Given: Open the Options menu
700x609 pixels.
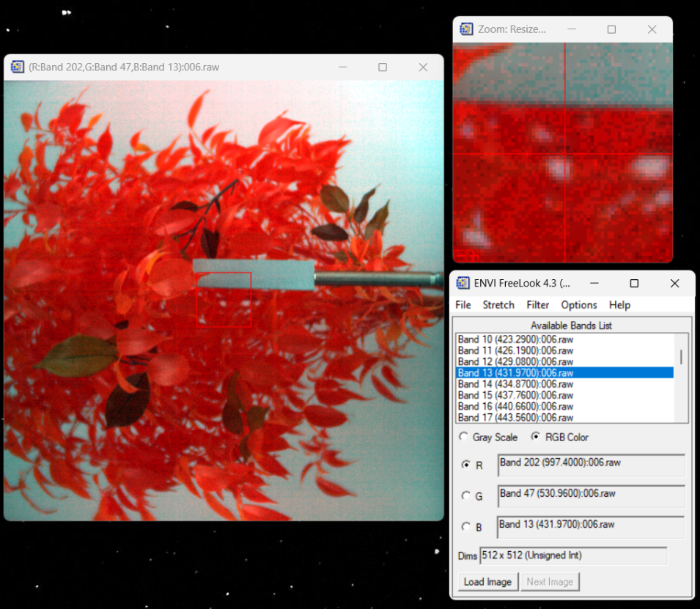Looking at the screenshot, I should [x=579, y=305].
